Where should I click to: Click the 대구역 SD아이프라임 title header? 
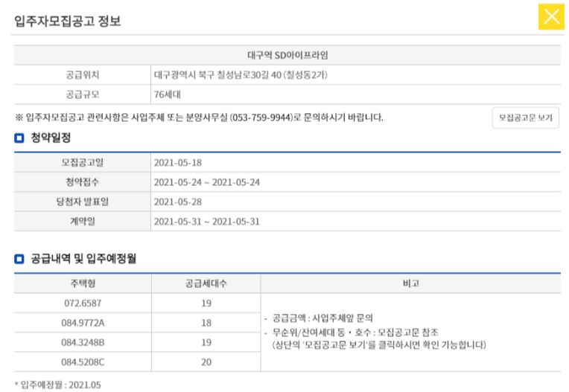click(287, 55)
